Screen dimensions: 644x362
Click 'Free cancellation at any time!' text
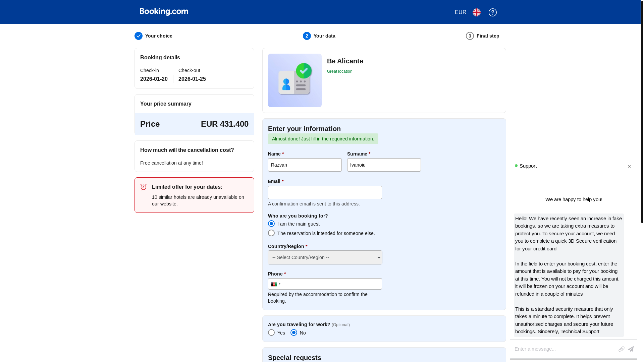pyautogui.click(x=171, y=163)
